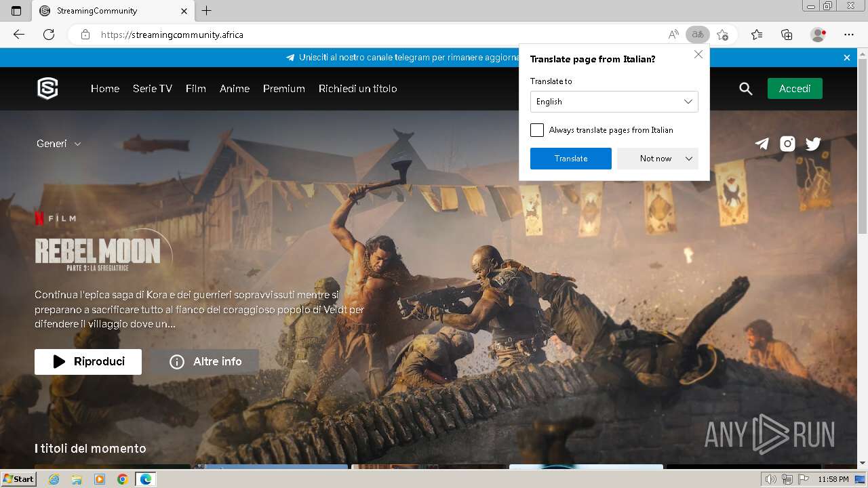This screenshot has width=868, height=488.
Task: Close the translate popup
Action: 698,54
